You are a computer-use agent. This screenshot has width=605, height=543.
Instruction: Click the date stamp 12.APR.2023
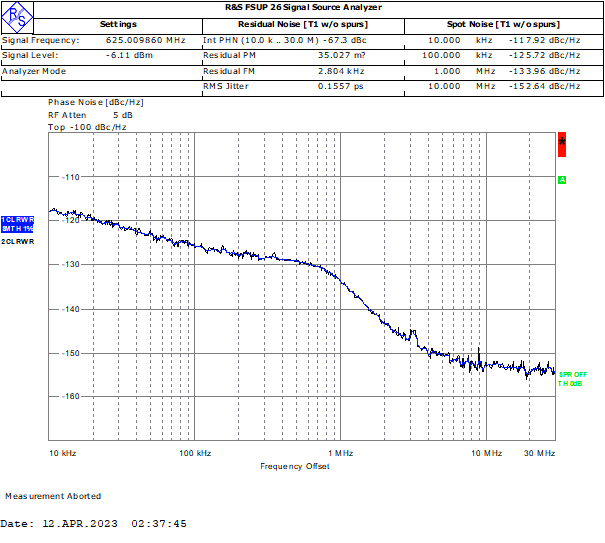point(79,524)
